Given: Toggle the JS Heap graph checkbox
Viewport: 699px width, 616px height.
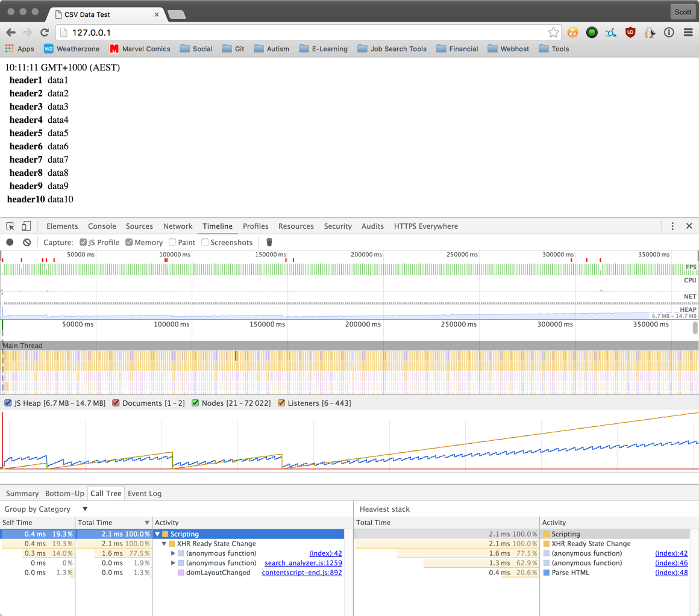Looking at the screenshot, I should click(x=8, y=403).
